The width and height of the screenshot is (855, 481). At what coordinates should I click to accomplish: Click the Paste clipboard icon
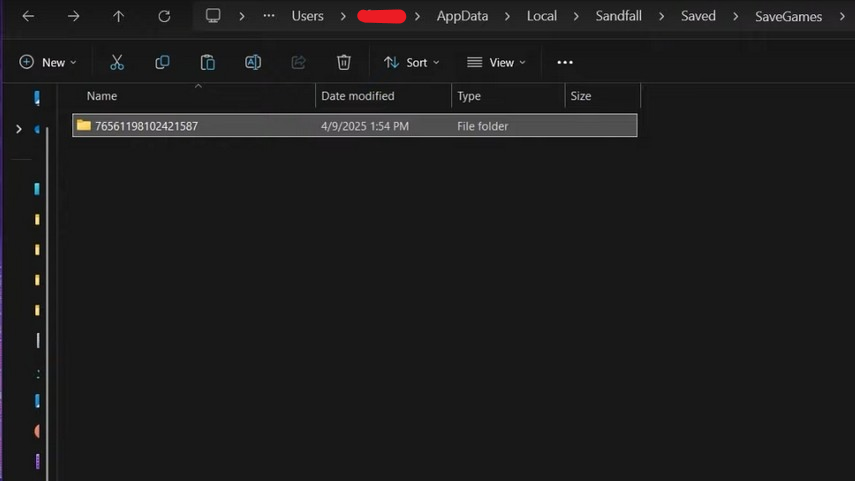click(208, 62)
